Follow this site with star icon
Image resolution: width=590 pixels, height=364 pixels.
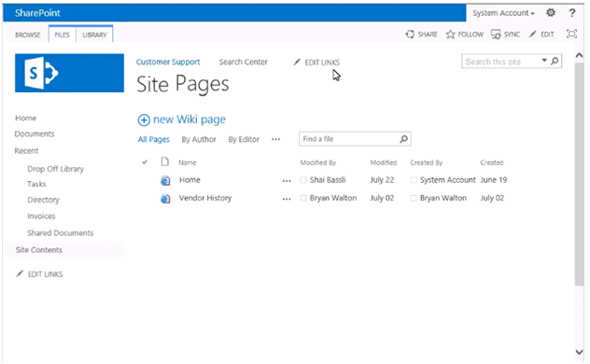pyautogui.click(x=450, y=35)
